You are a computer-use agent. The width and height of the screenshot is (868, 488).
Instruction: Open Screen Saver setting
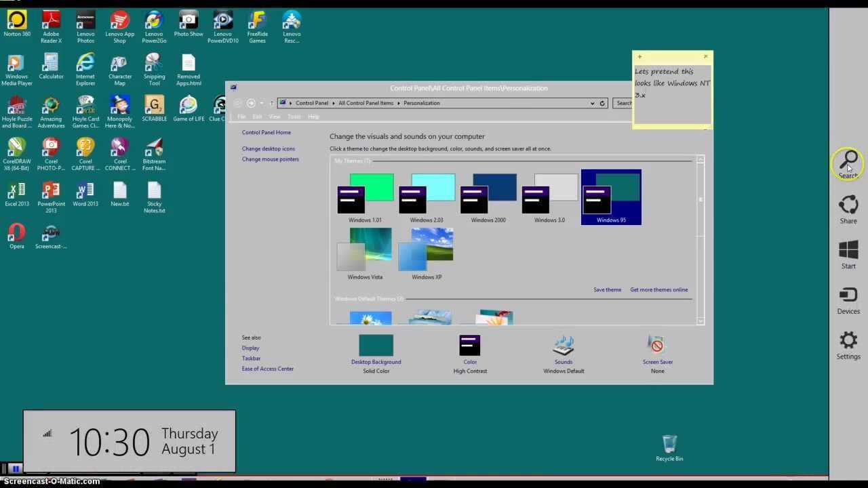(x=658, y=354)
